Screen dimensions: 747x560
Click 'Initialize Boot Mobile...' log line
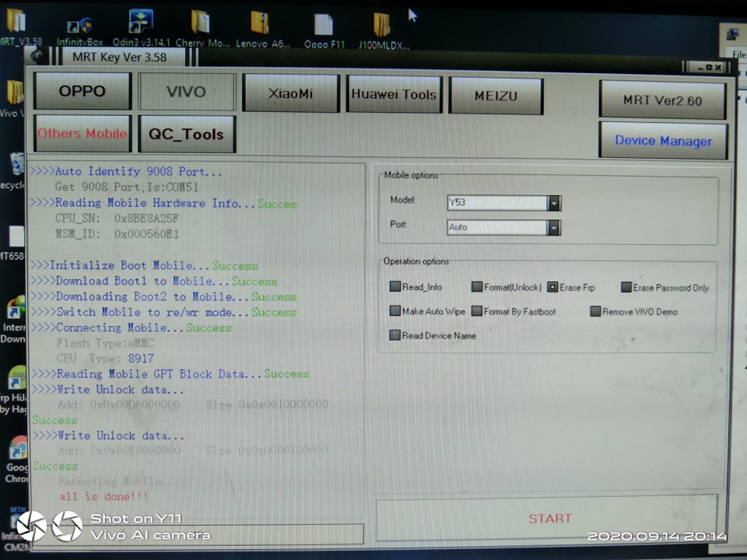tap(145, 265)
